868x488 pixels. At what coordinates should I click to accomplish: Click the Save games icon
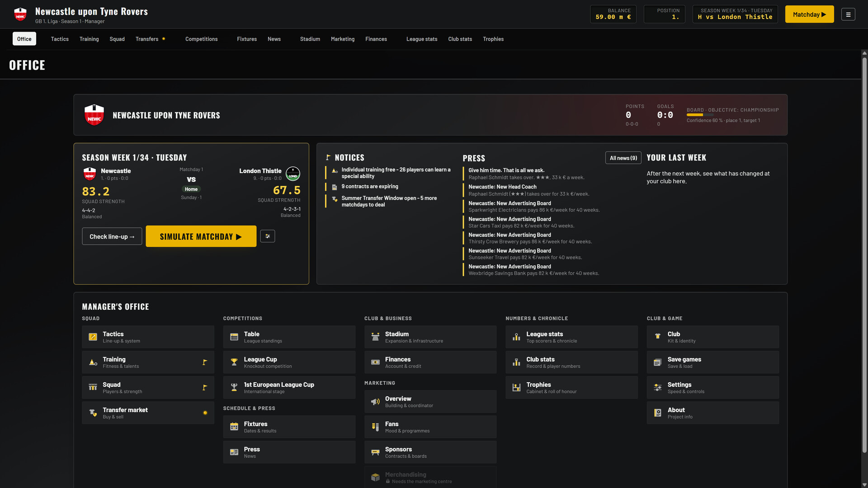tap(658, 362)
